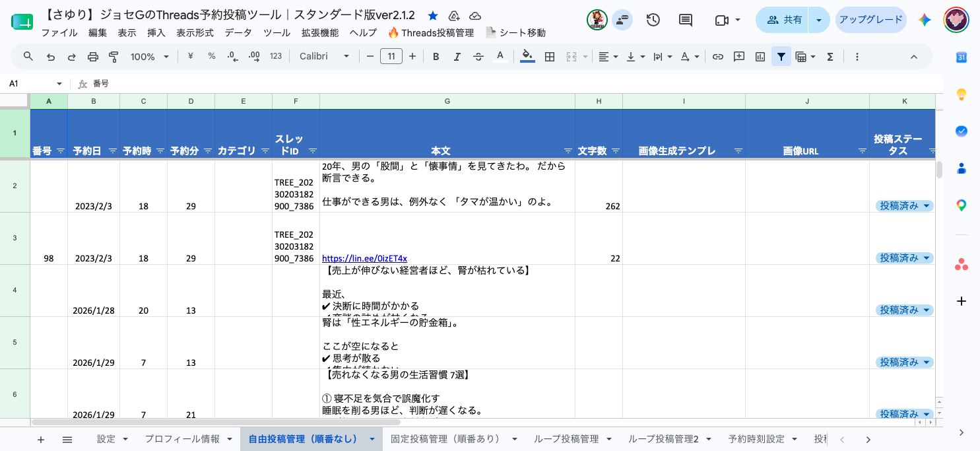This screenshot has height=451, width=980.
Task: Open the version history clock
Action: coord(653,20)
